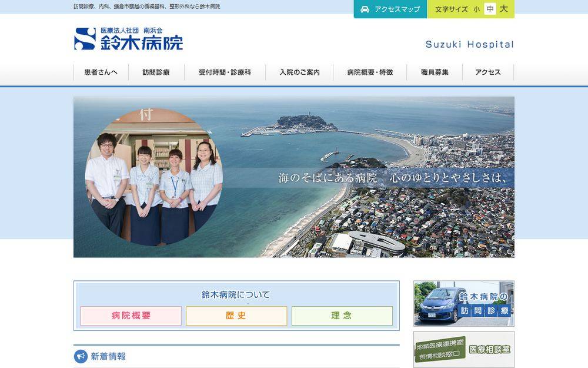Click the 鈴木病院について heading
This screenshot has height=368, width=588.
coord(236,295)
